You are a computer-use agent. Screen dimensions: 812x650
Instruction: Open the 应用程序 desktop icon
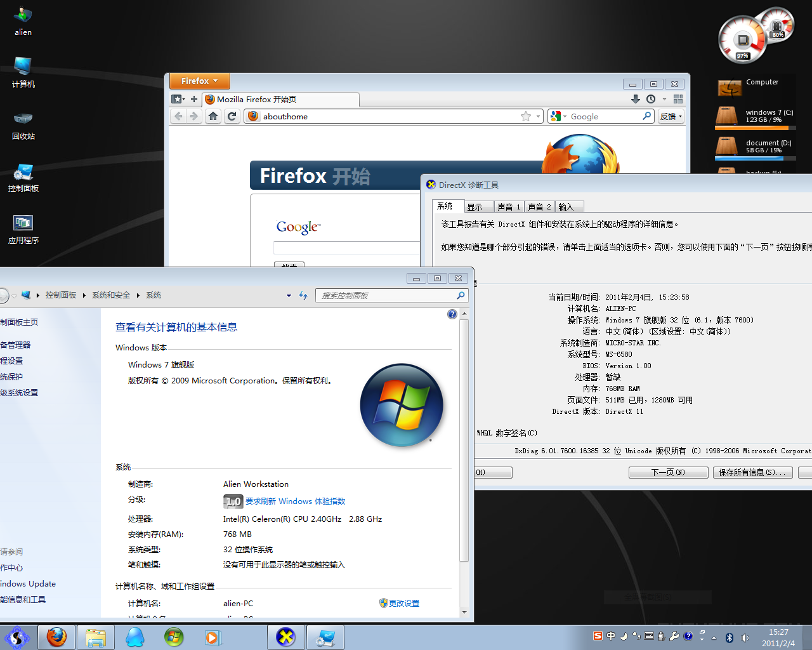point(23,229)
